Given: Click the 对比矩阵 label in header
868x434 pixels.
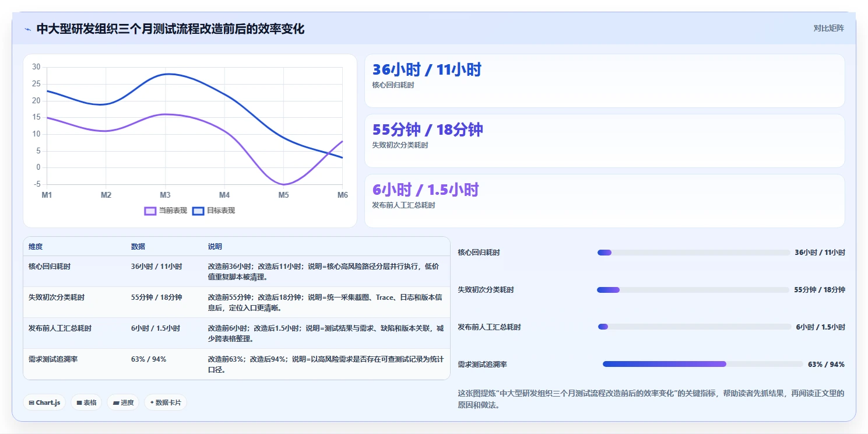Looking at the screenshot, I should 828,28.
